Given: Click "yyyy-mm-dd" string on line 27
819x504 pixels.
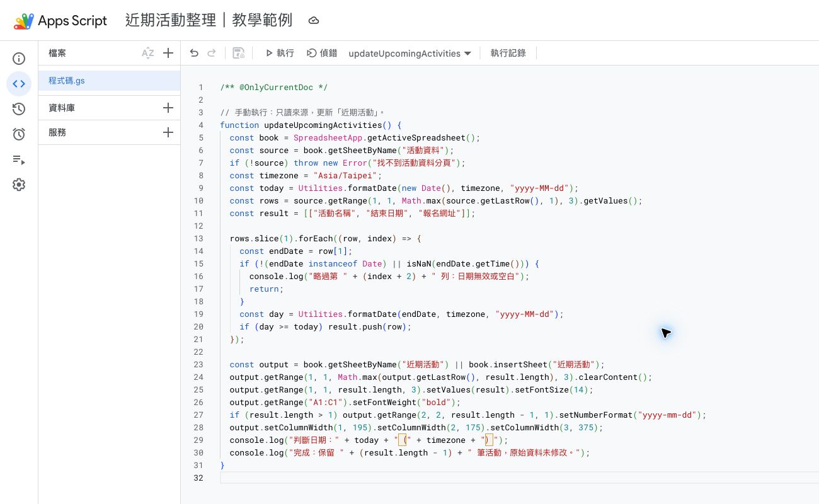Looking at the screenshot, I should (668, 415).
